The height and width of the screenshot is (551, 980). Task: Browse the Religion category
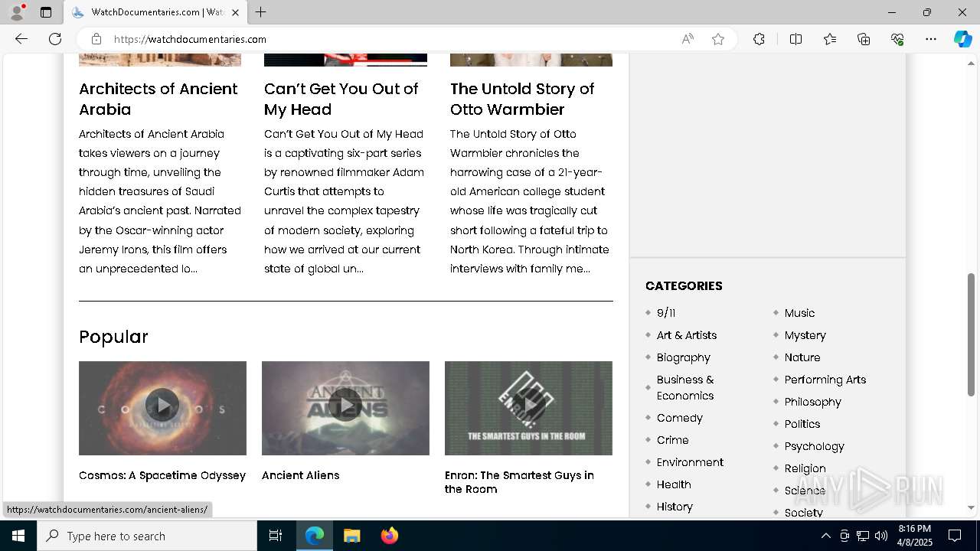pos(805,468)
